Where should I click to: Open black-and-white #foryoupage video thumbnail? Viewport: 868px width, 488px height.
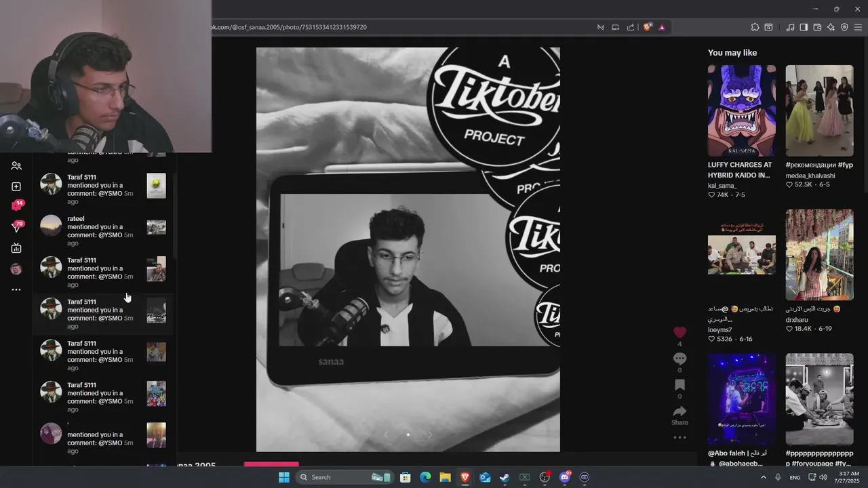pos(819,399)
